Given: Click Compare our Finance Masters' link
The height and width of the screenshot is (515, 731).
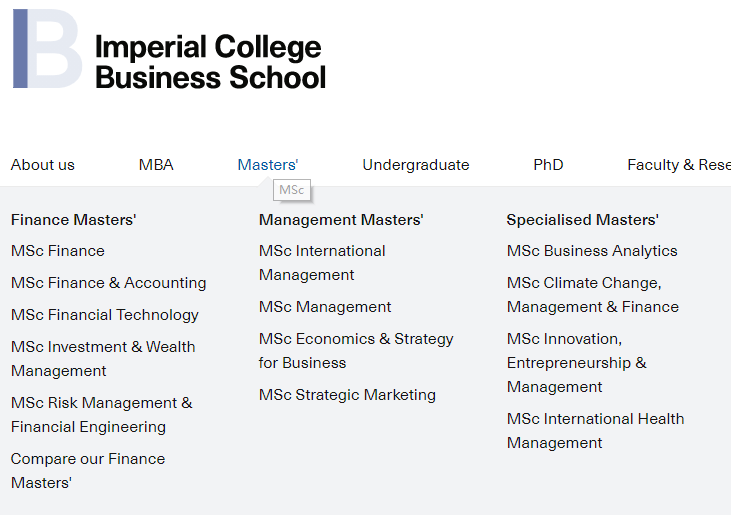Looking at the screenshot, I should click(88, 471).
